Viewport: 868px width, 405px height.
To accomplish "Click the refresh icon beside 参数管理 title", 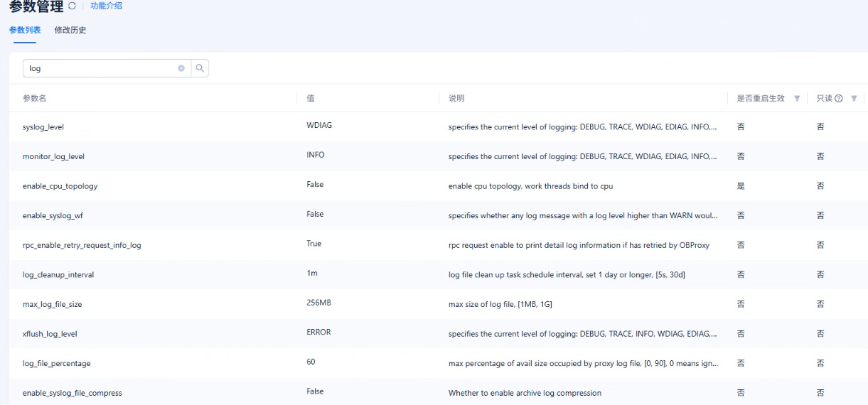I will [x=73, y=6].
